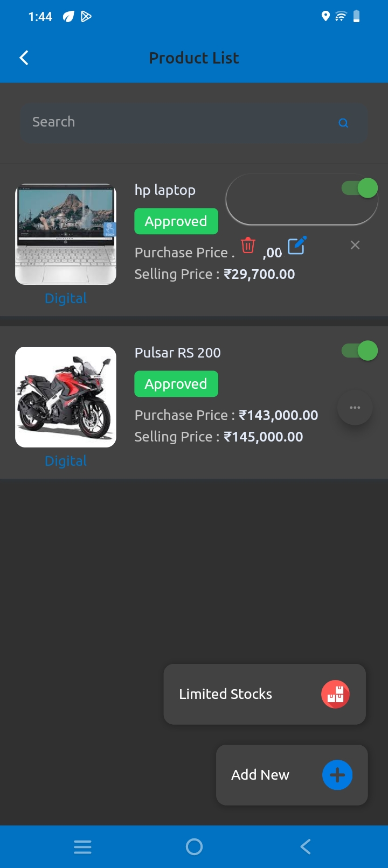The image size is (388, 868).
Task: Tap the red Limited Stocks icon
Action: tap(335, 694)
